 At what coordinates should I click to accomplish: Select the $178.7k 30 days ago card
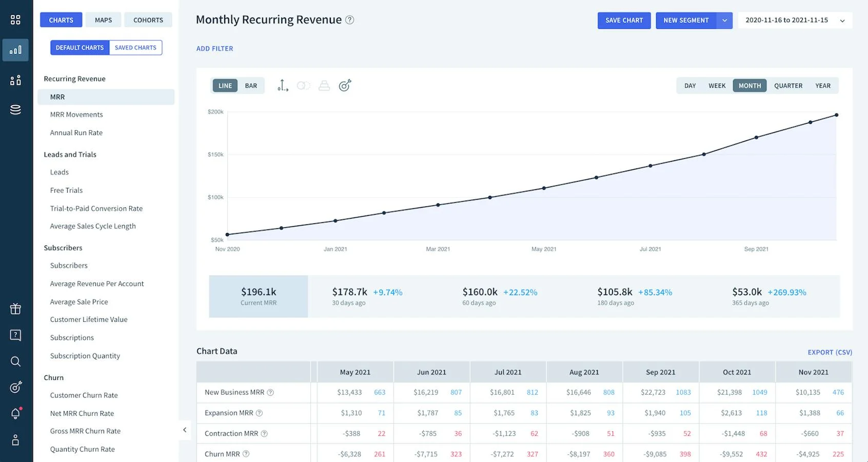(x=367, y=297)
